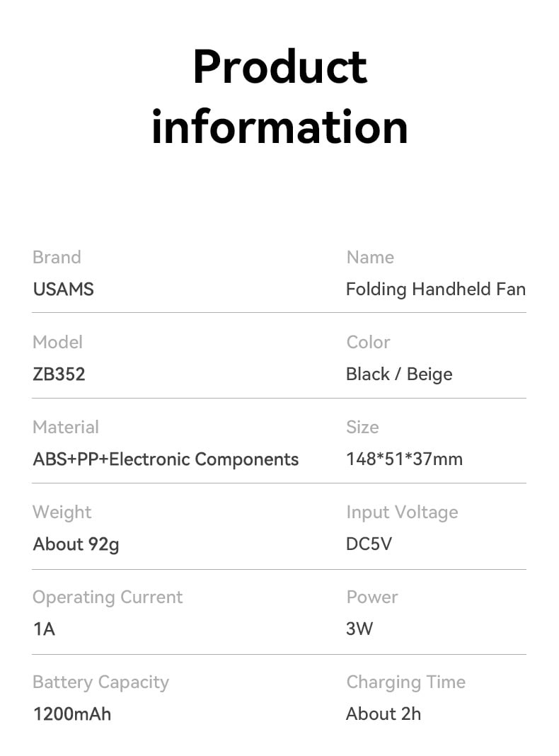Select the About 92g weight value
Image resolution: width=559 pixels, height=756 pixels.
tap(76, 545)
